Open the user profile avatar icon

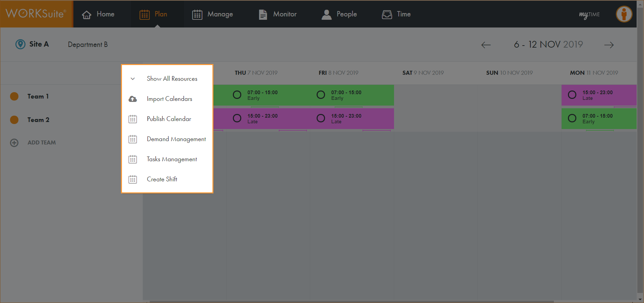(624, 14)
